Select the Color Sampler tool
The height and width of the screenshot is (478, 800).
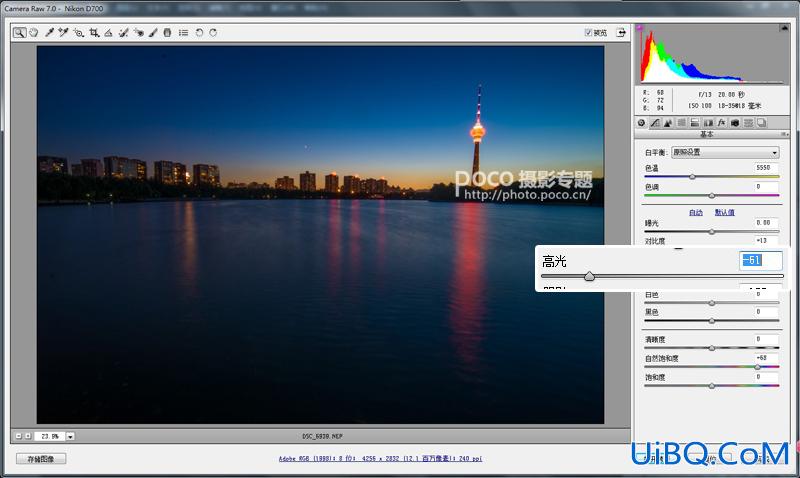pyautogui.click(x=63, y=33)
